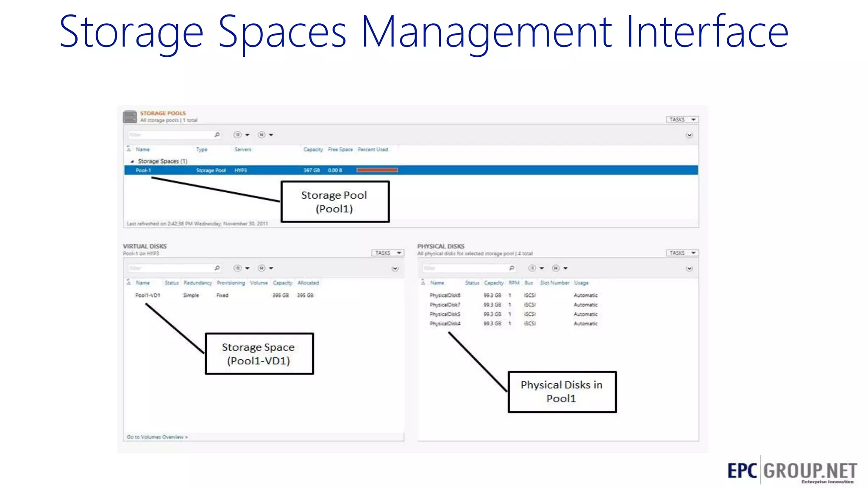Screen dimensions: 868x488
Task: Click warning sort icon in Virtual Disks header
Action: 128,283
